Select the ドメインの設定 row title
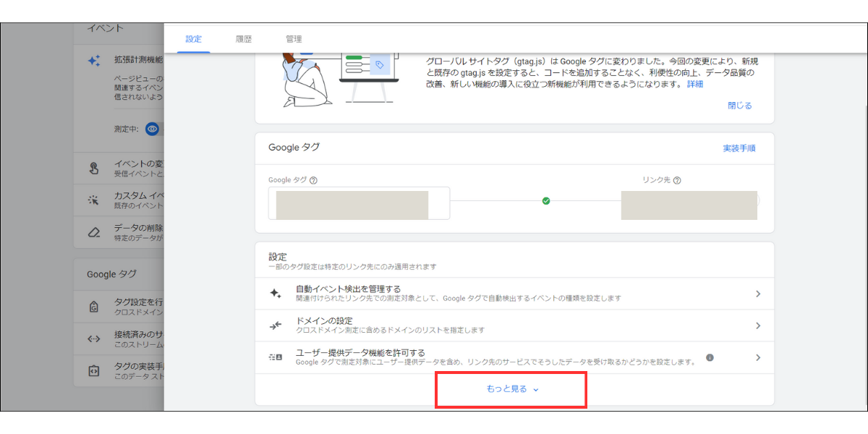The height and width of the screenshot is (434, 868). 324,321
